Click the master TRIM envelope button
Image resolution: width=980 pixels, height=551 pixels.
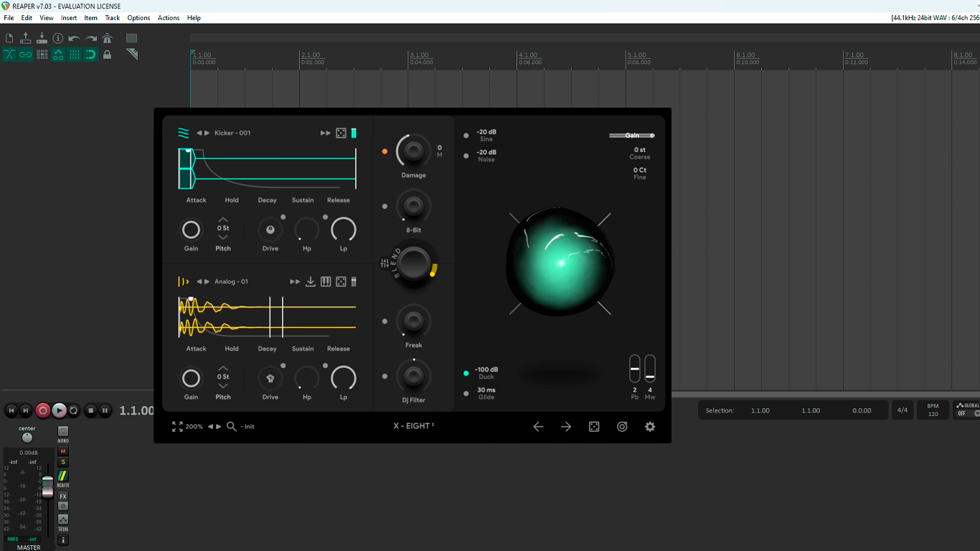click(63, 519)
